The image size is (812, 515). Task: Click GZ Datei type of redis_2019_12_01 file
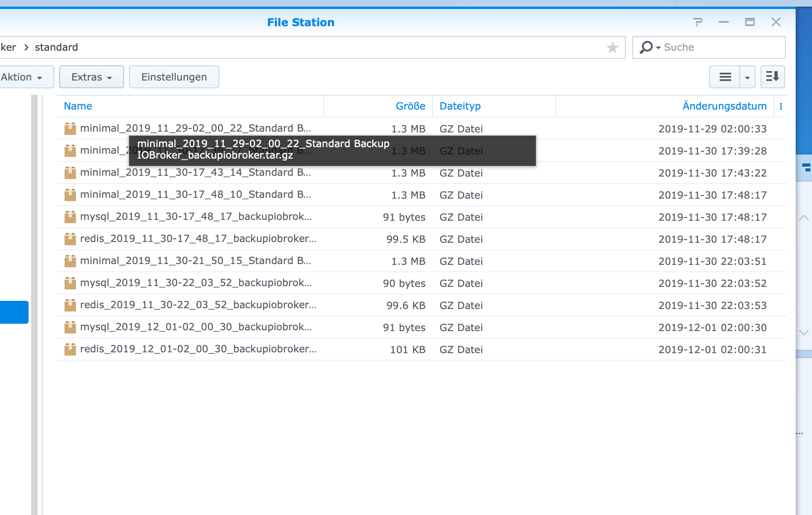pos(461,349)
